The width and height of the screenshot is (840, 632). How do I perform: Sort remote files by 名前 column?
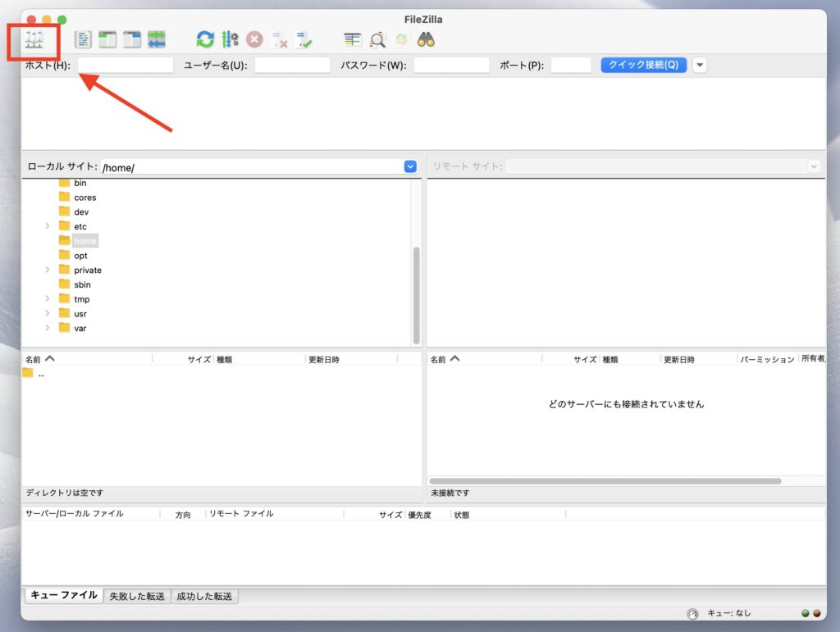pyautogui.click(x=485, y=359)
